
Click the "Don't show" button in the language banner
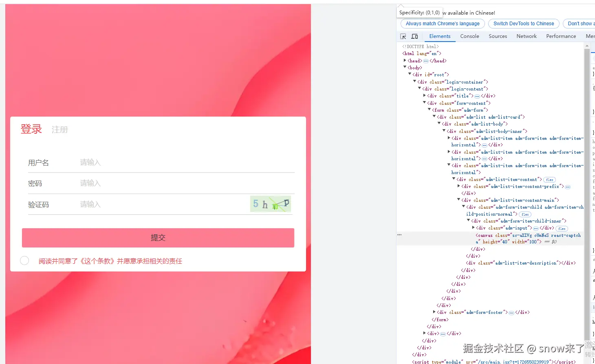pos(579,24)
